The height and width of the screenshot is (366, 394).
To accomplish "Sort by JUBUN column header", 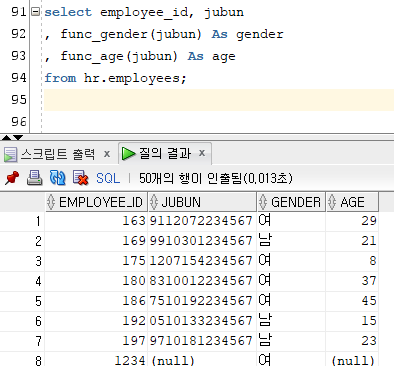I will [202, 202].
